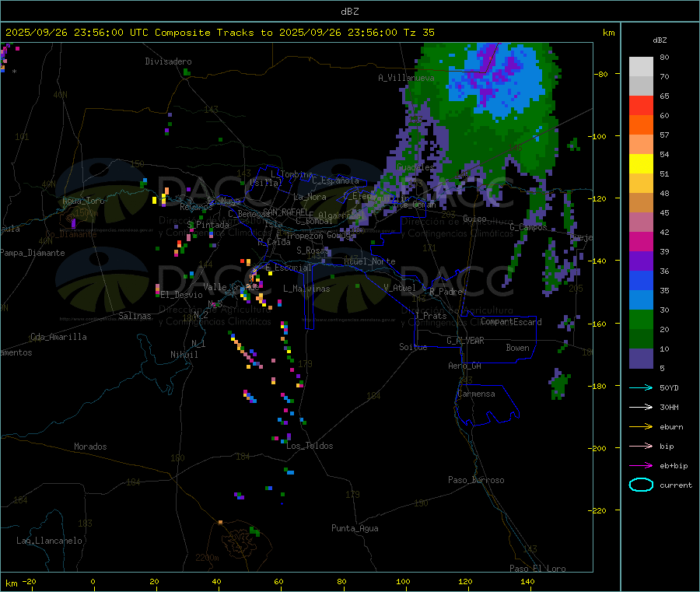
Task: Click the 'Soitue' map label
Action: 413,347
